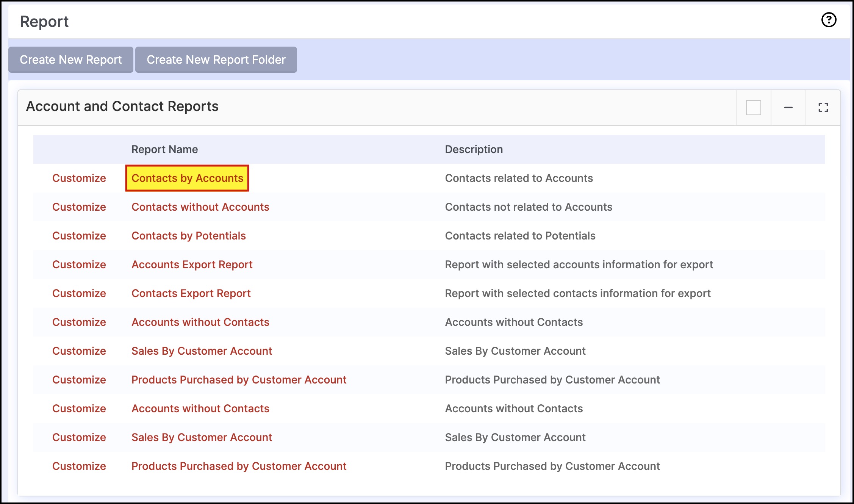Customize the Contacts Export Report
This screenshot has width=854, height=504.
pyautogui.click(x=79, y=293)
